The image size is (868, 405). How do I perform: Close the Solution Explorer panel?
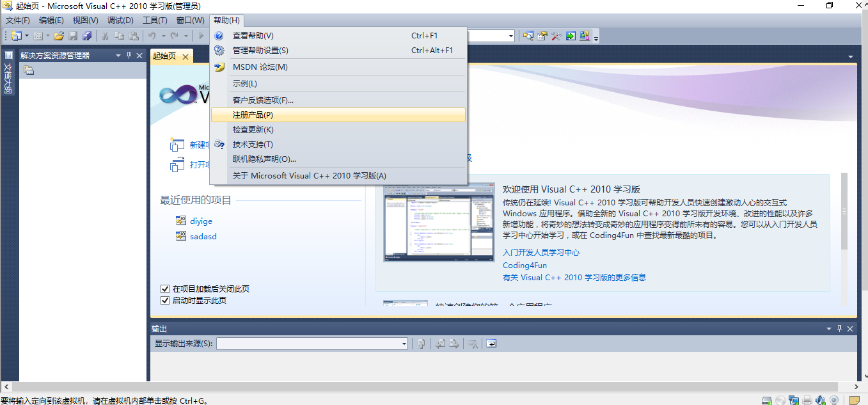(x=140, y=56)
